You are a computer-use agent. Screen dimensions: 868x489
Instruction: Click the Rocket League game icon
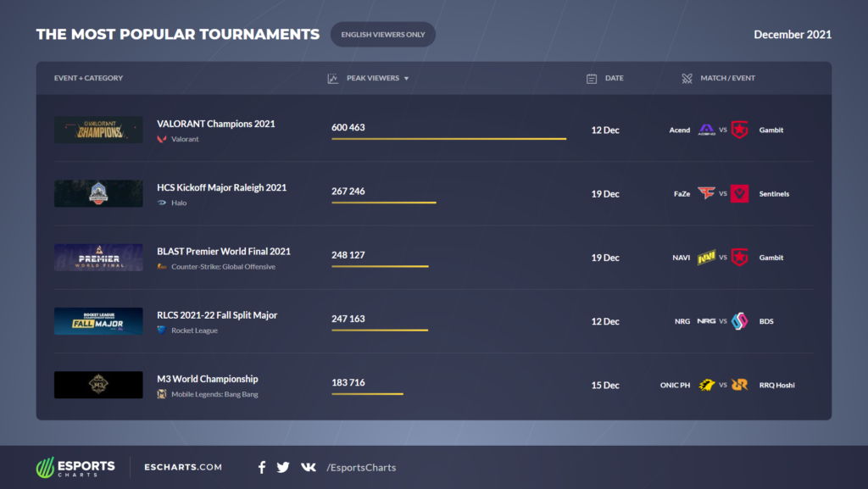159,330
